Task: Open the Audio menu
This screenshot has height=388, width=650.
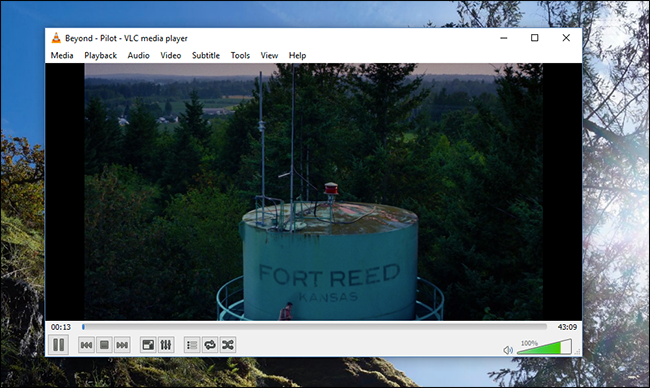Action: (138, 56)
